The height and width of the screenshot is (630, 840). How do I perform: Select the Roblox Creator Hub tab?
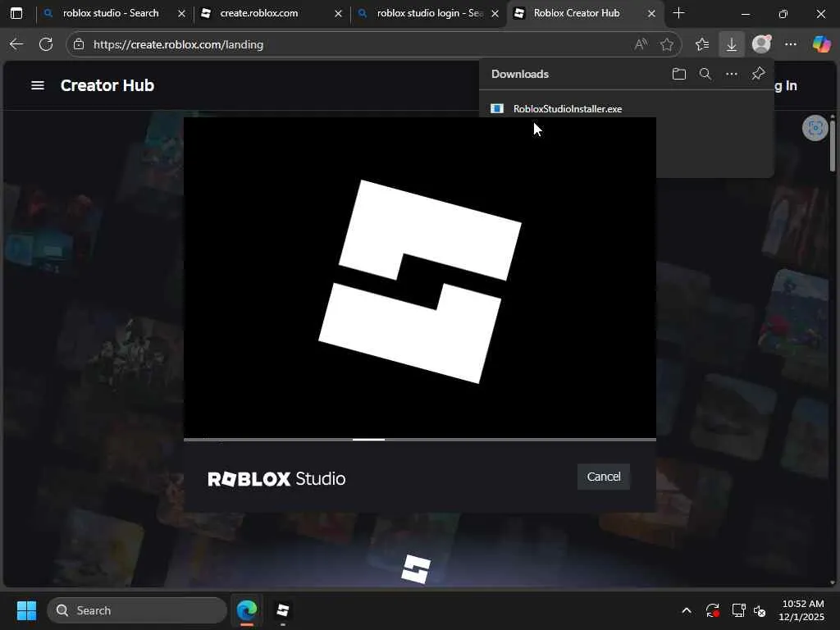click(577, 13)
